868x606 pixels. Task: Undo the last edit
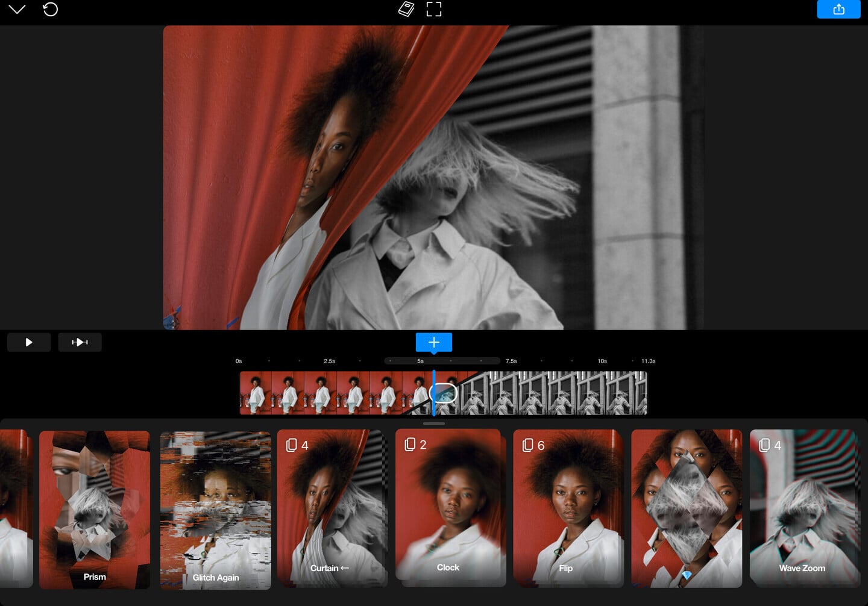click(x=51, y=10)
